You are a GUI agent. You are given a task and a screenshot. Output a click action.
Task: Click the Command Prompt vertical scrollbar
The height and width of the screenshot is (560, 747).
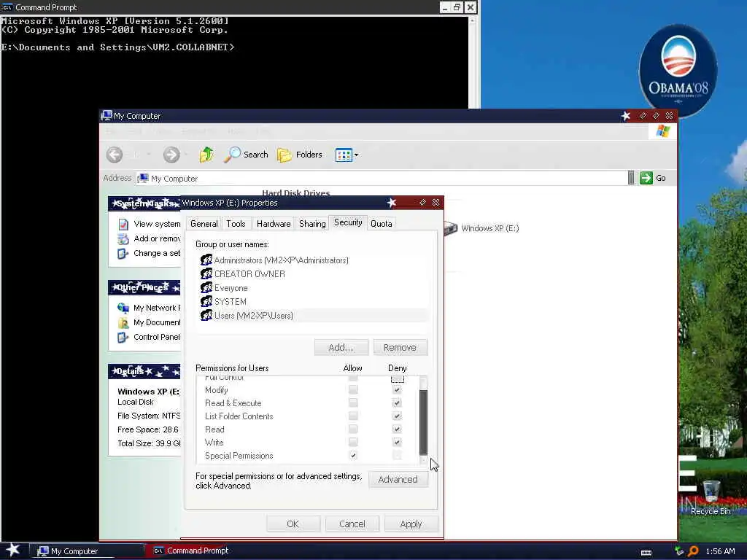(x=473, y=63)
